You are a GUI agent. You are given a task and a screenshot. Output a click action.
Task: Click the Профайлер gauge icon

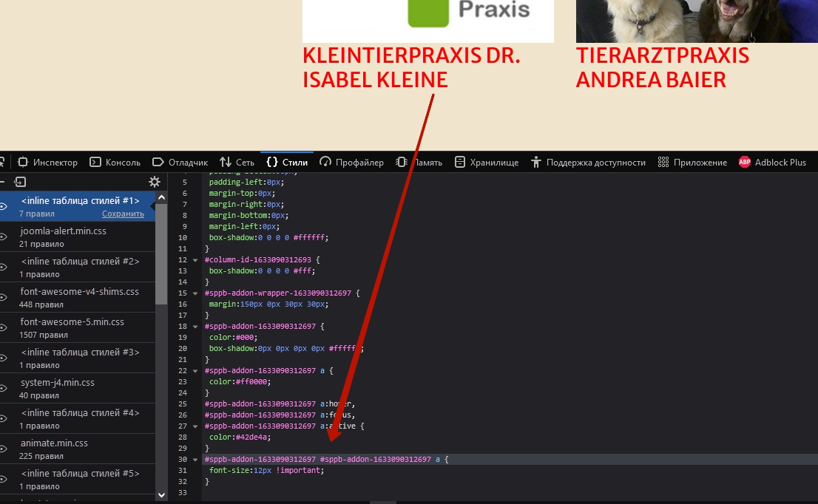click(x=326, y=162)
